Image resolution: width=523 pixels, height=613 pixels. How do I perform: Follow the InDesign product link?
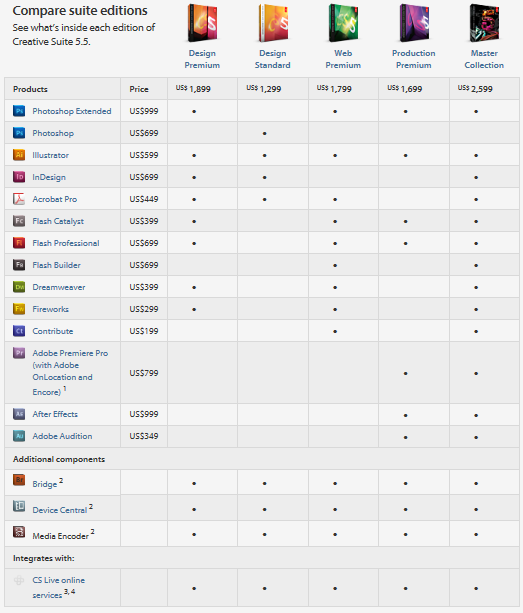(49, 177)
